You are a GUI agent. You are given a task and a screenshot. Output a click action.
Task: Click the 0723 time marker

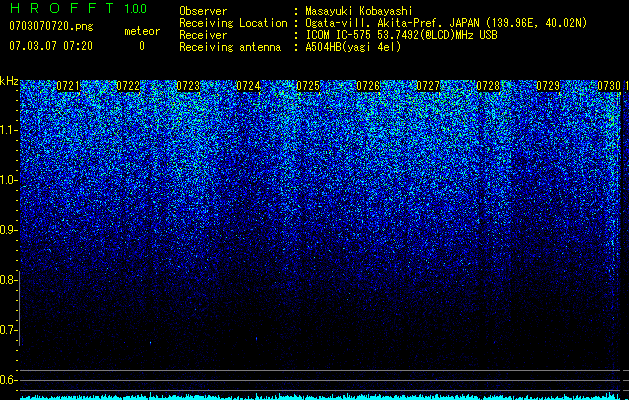pyautogui.click(x=188, y=86)
